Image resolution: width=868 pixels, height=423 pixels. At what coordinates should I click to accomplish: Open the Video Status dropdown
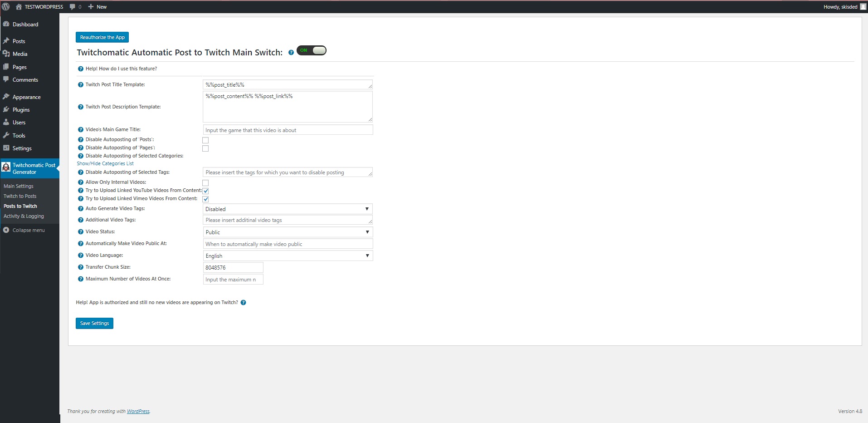(288, 232)
